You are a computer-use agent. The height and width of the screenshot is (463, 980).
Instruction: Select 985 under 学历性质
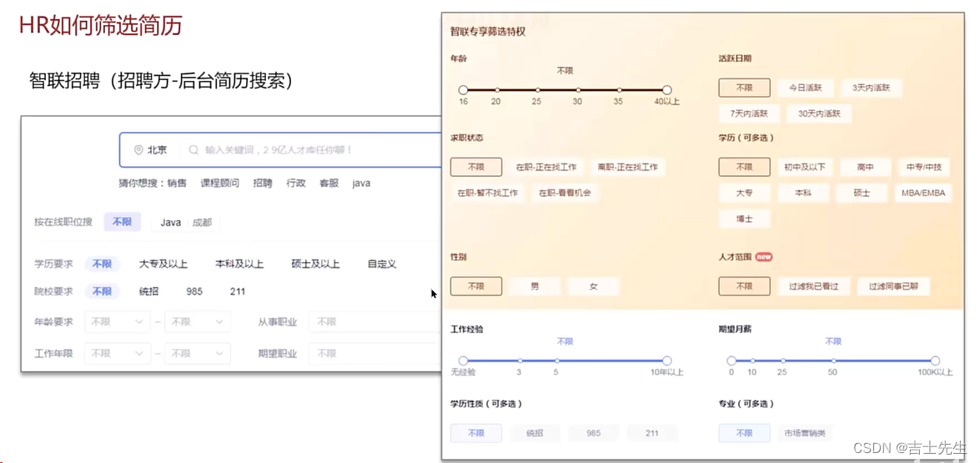(593, 433)
